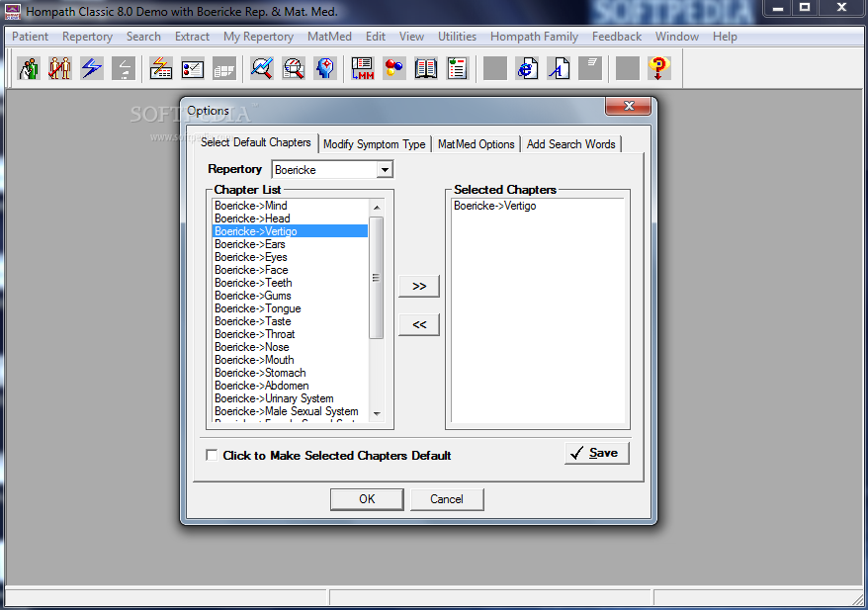Image resolution: width=868 pixels, height=610 pixels.
Task: Open the Extract menu
Action: coord(192,37)
